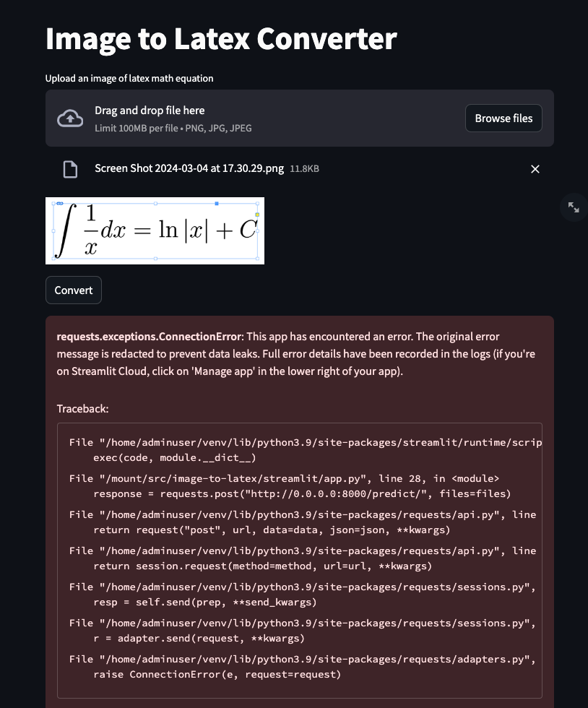Click the uploaded file document icon
This screenshot has height=708, width=588.
[x=70, y=169]
